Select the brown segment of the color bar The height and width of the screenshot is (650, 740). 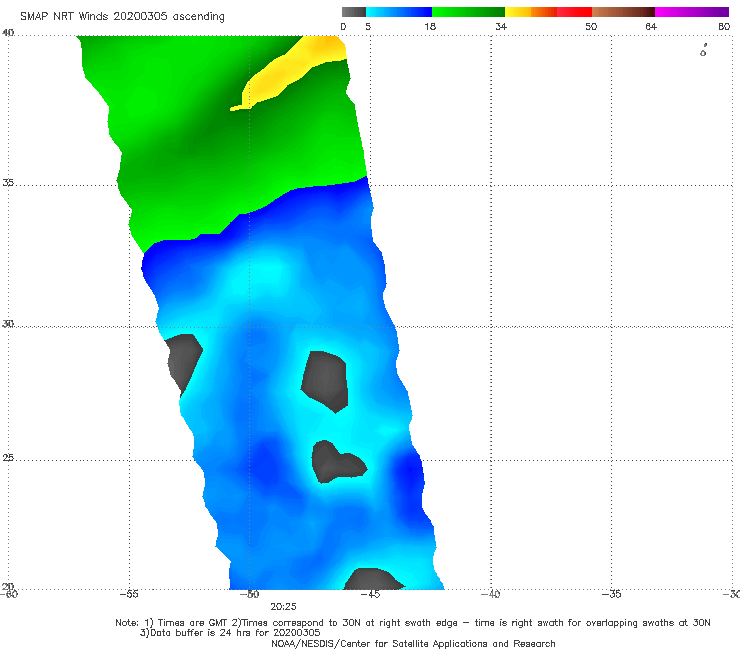(623, 12)
